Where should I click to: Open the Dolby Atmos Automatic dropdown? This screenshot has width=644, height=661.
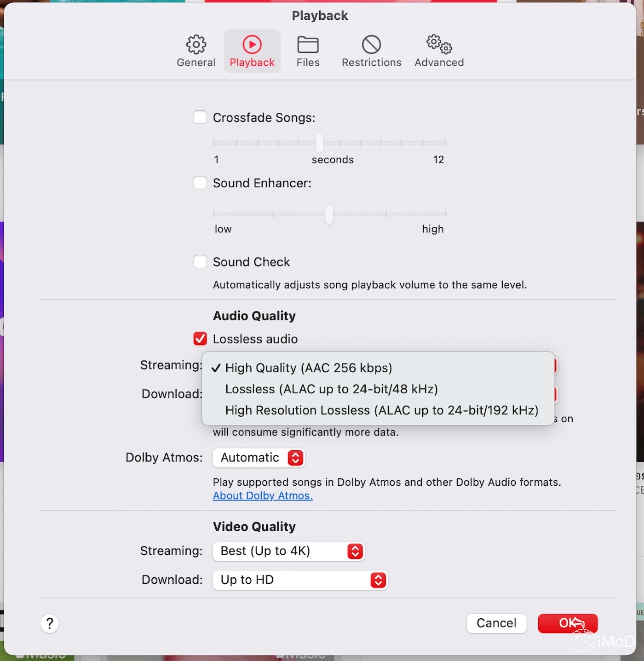pos(259,458)
